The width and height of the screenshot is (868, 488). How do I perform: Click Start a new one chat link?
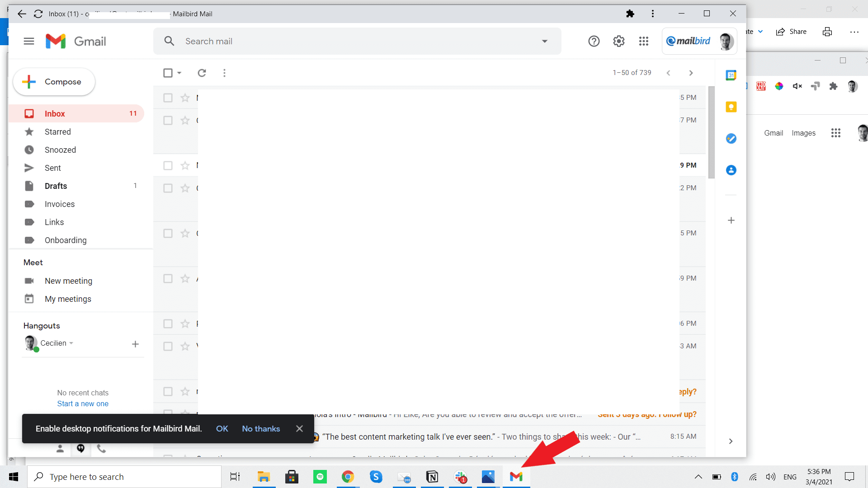(82, 404)
